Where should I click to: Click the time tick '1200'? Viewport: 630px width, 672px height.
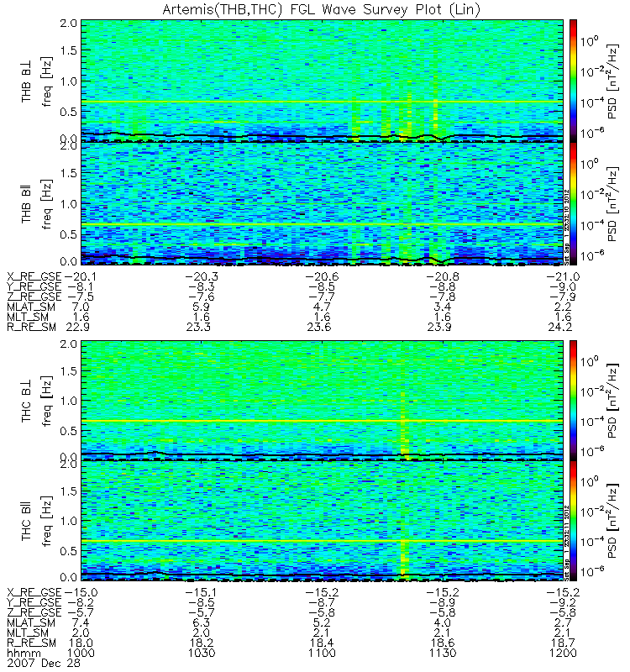point(563,654)
